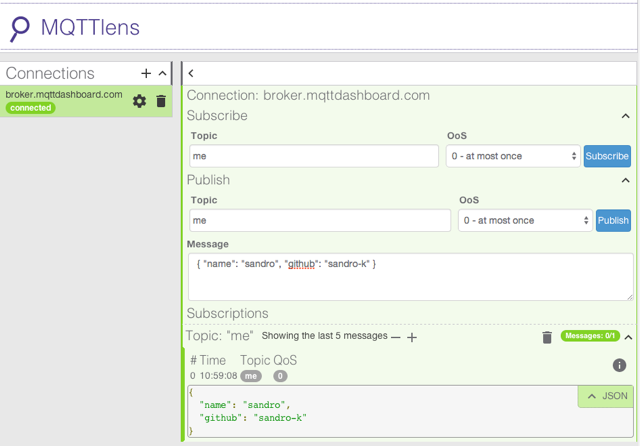
Task: Show message info icon
Action: 619,366
